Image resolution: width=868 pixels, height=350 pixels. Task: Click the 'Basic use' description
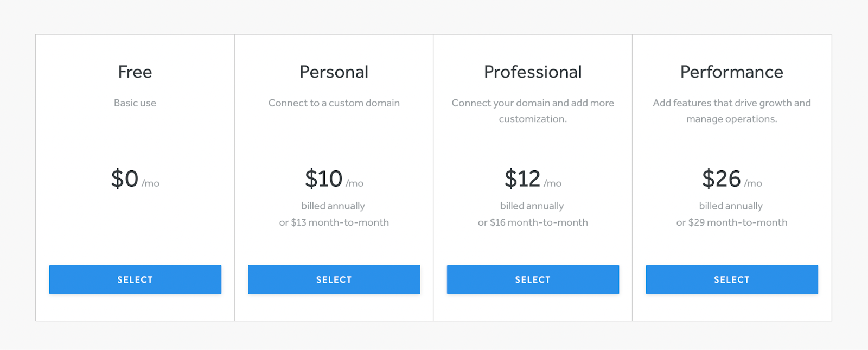pyautogui.click(x=135, y=103)
